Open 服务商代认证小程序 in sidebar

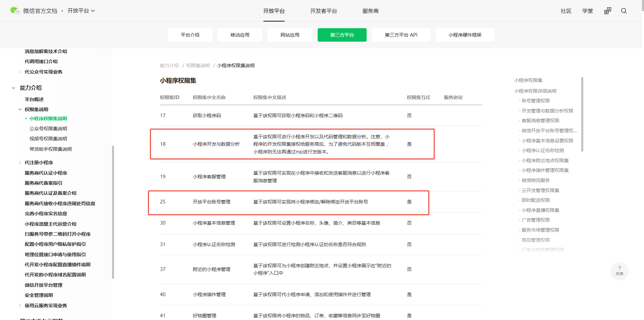[x=46, y=173]
